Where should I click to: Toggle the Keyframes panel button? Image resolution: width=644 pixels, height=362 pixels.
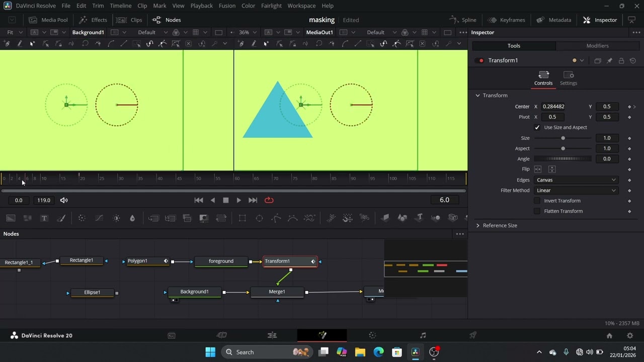click(507, 20)
